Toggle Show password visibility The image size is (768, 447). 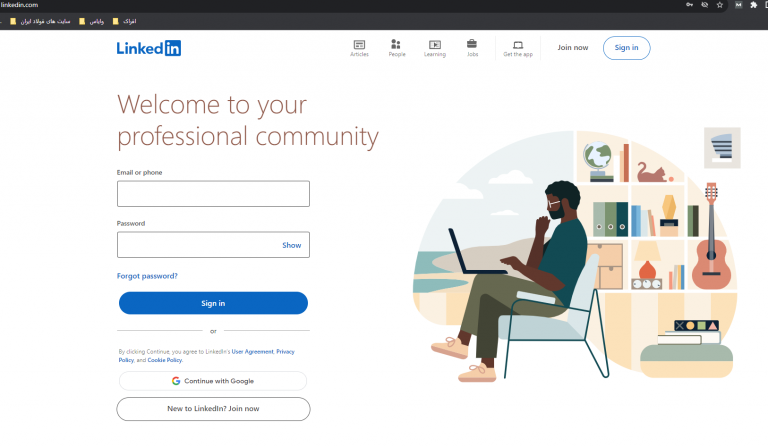pos(291,245)
